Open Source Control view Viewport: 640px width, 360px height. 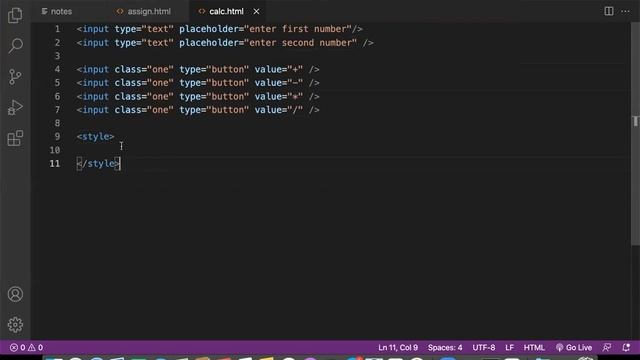click(15, 77)
